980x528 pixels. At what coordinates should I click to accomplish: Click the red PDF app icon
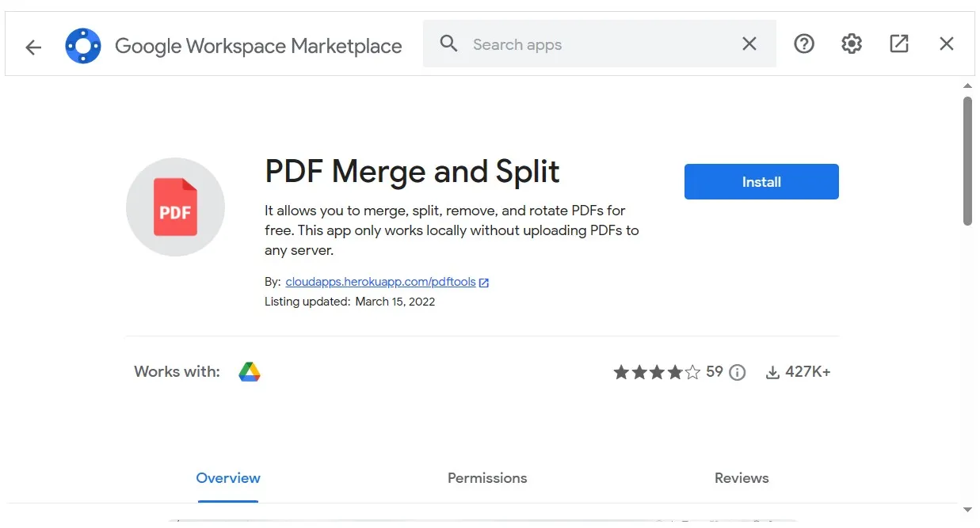[175, 207]
